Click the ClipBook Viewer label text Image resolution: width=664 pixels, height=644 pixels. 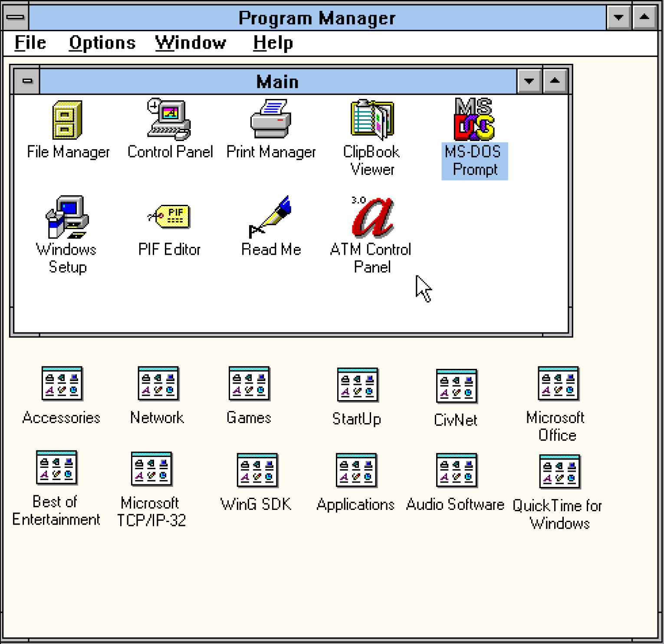point(372,161)
